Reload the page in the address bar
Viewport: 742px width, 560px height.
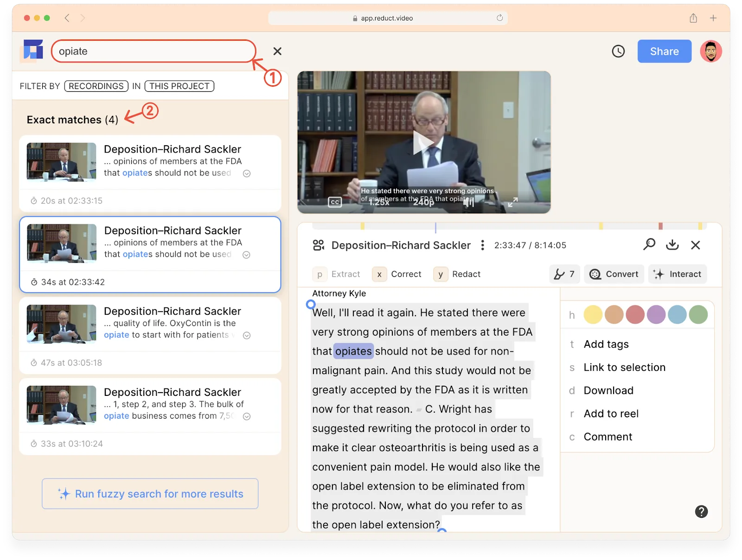point(499,18)
